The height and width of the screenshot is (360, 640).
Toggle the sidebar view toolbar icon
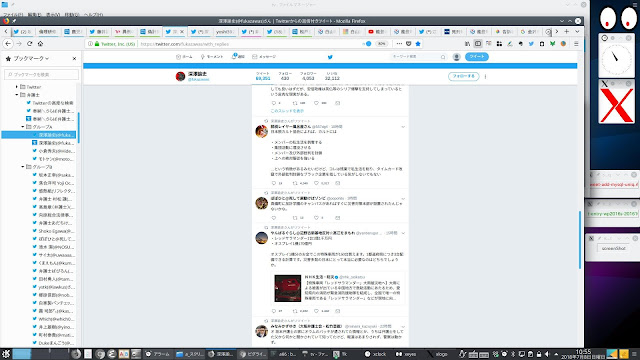pos(478,44)
